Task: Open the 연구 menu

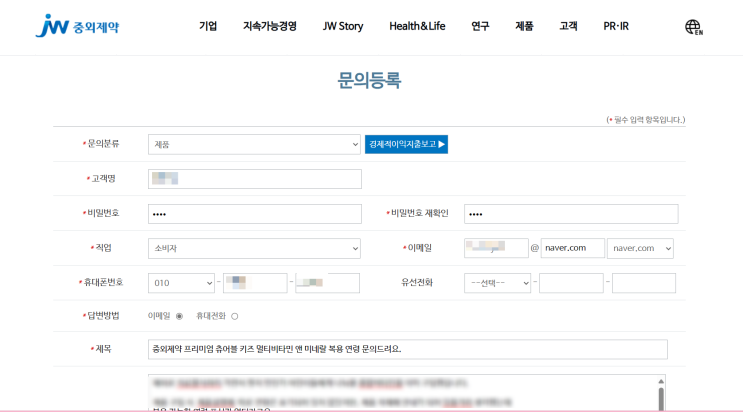Action: (480, 26)
